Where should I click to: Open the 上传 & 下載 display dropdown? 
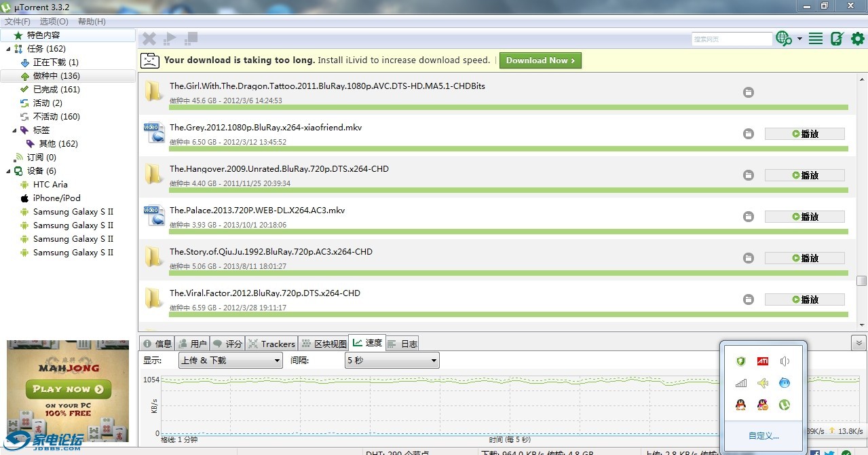230,361
